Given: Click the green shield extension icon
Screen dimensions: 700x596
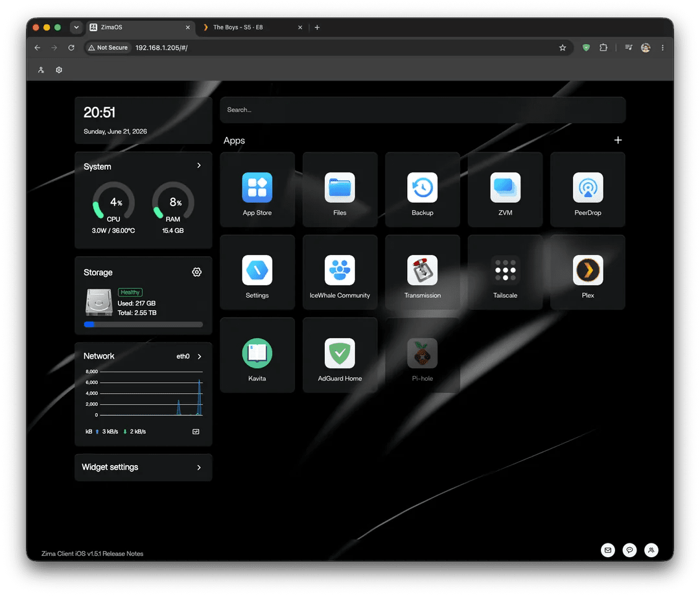Looking at the screenshot, I should point(586,48).
